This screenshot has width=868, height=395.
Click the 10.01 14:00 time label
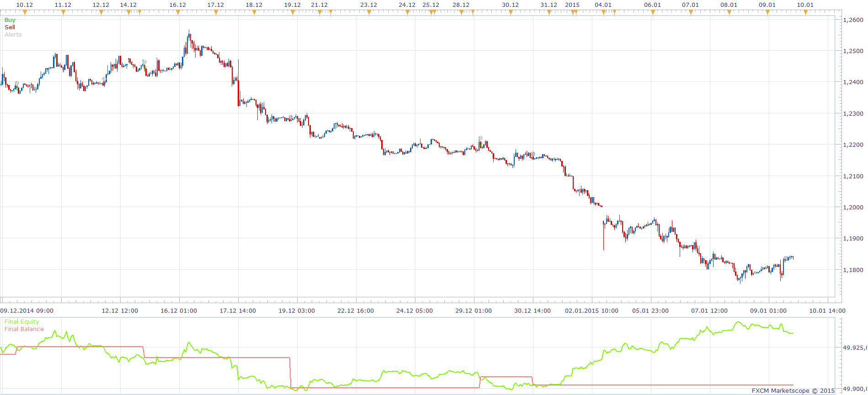click(827, 311)
